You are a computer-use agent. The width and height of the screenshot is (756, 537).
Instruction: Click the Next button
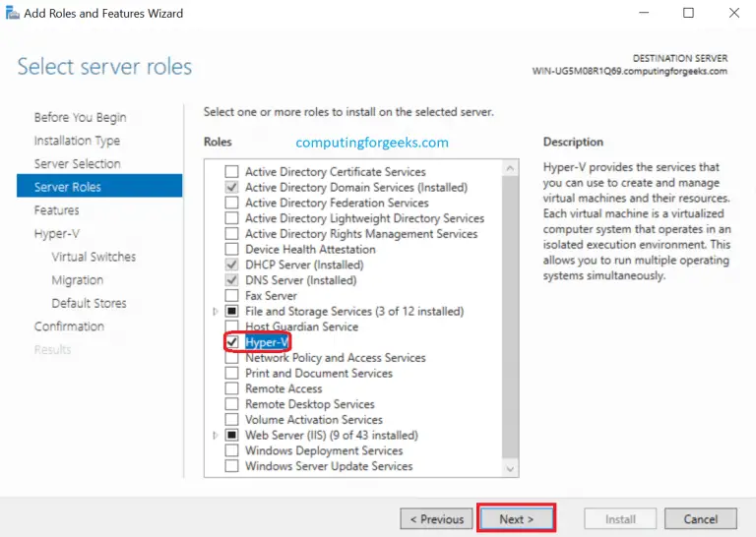(x=517, y=518)
